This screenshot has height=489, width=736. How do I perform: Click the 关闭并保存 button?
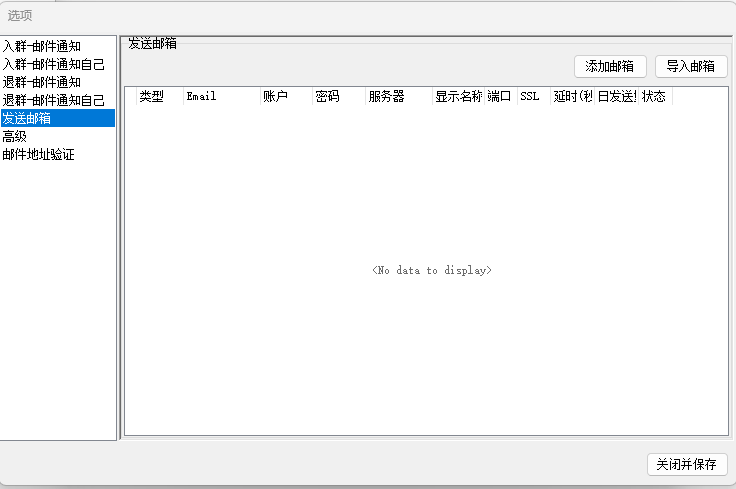point(687,465)
